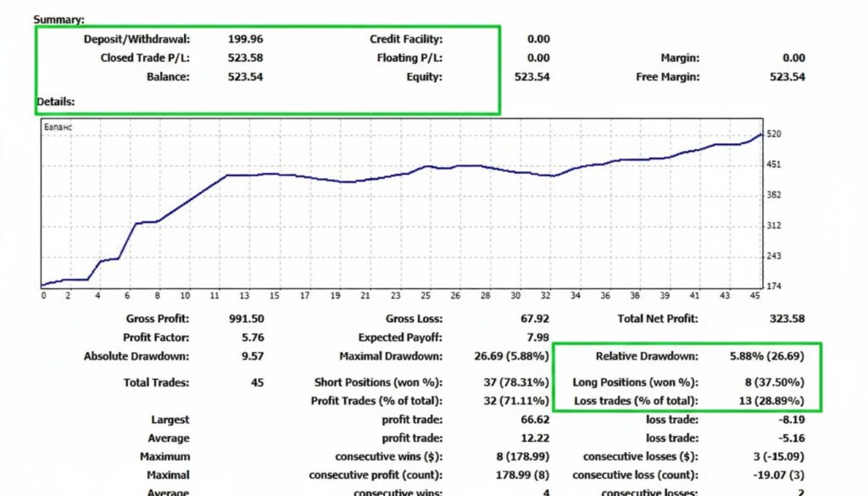Select the Floating P/L label
868x496 pixels.
pos(409,59)
